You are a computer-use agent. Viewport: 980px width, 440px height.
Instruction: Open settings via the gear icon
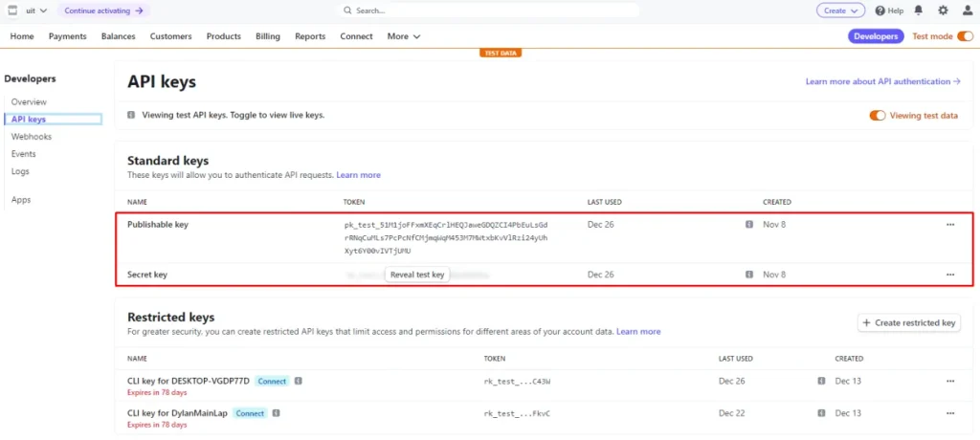point(943,11)
